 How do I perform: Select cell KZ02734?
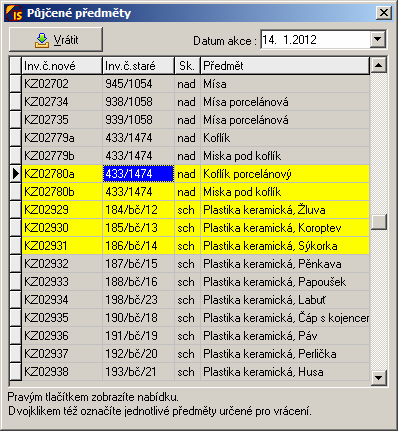coord(62,102)
